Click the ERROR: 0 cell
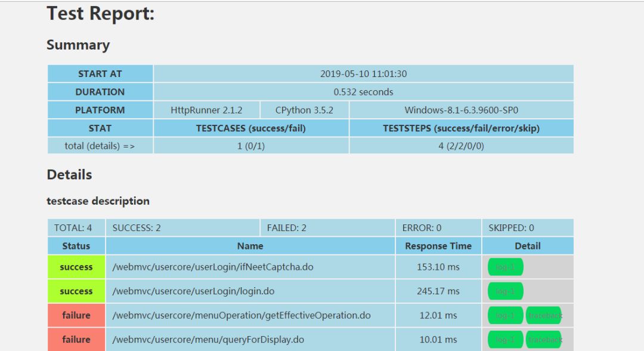The width and height of the screenshot is (644, 351). tap(438, 227)
